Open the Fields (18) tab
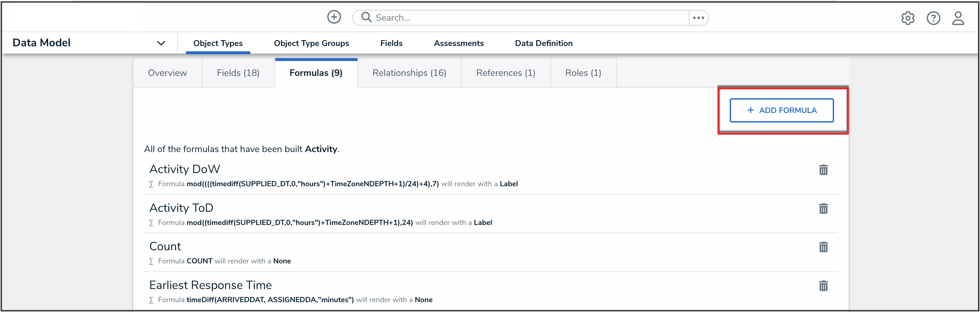 [x=238, y=73]
